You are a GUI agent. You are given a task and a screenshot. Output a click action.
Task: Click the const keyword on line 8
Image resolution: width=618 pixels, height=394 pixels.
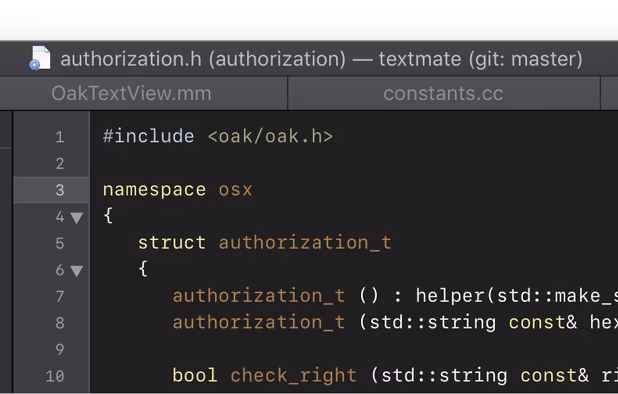(x=537, y=322)
